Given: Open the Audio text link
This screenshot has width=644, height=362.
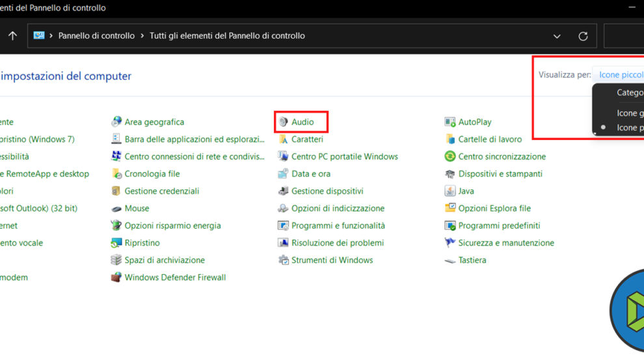Looking at the screenshot, I should [x=302, y=122].
